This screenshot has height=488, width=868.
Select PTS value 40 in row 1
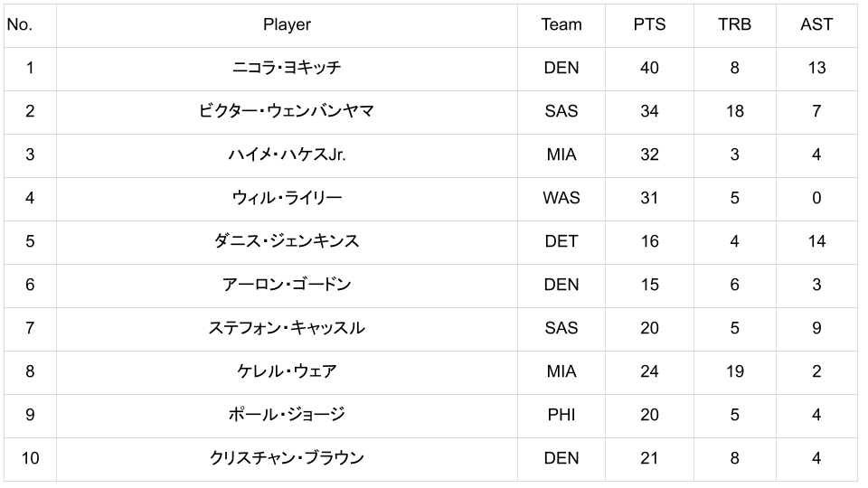coord(649,68)
